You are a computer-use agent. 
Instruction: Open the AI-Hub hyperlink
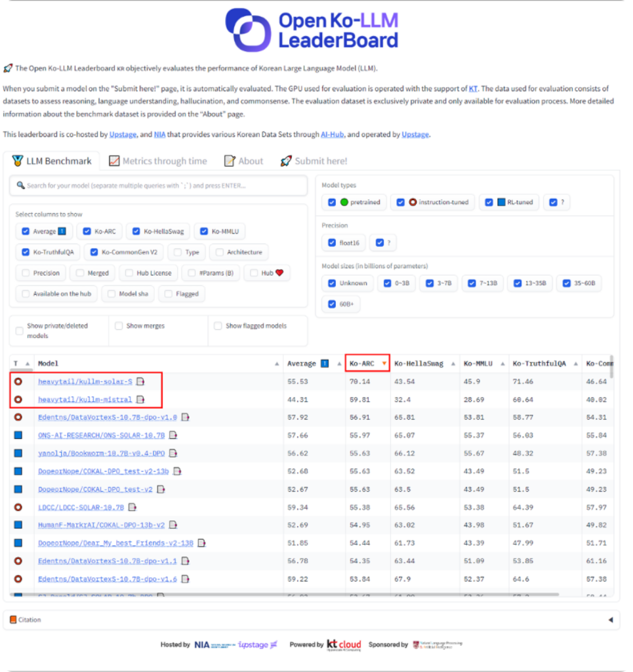(x=332, y=135)
